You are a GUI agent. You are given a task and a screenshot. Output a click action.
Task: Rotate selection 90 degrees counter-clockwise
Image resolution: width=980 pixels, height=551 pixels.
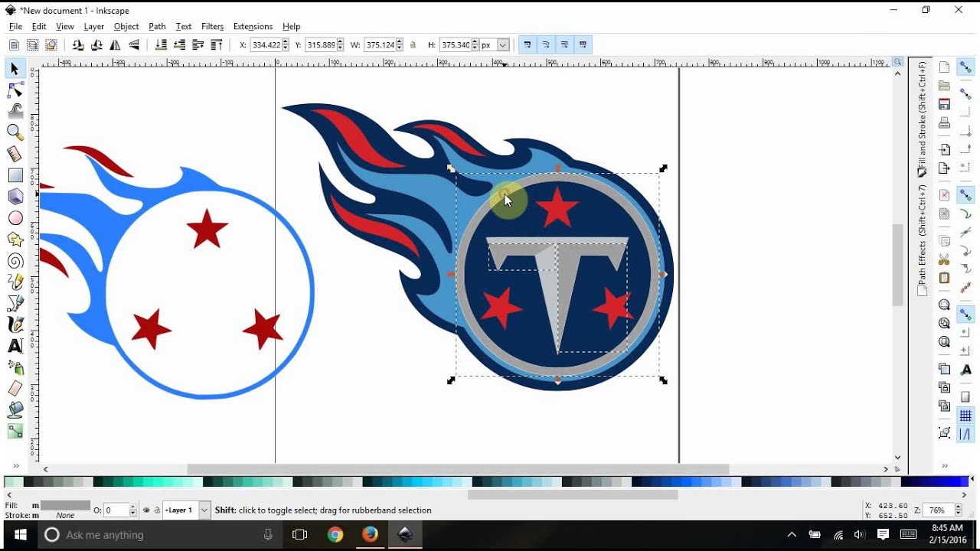[x=77, y=45]
